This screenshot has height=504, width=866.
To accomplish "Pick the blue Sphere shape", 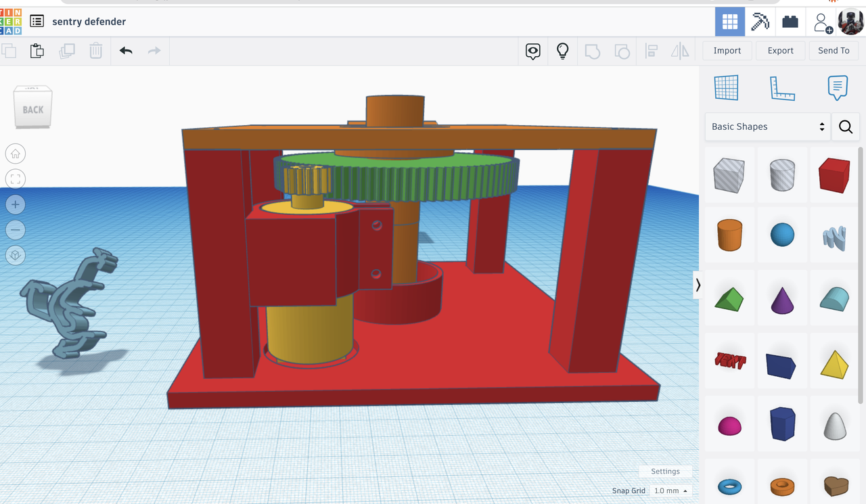I will tap(782, 235).
